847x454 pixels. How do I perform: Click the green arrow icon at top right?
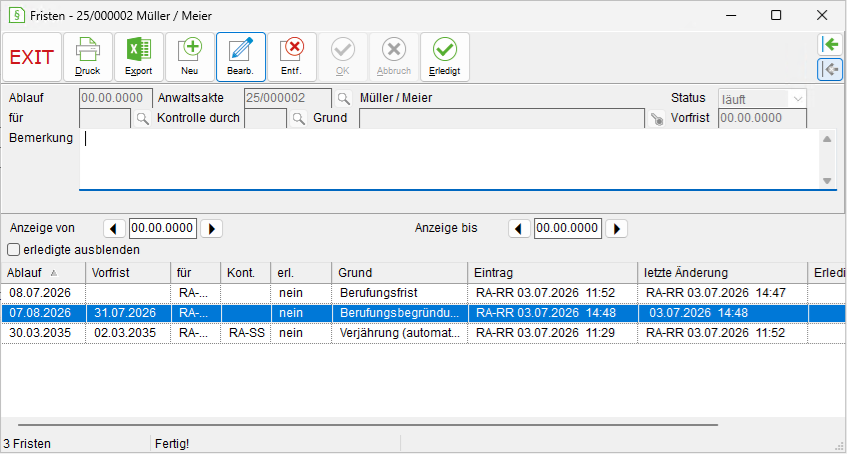[830, 44]
